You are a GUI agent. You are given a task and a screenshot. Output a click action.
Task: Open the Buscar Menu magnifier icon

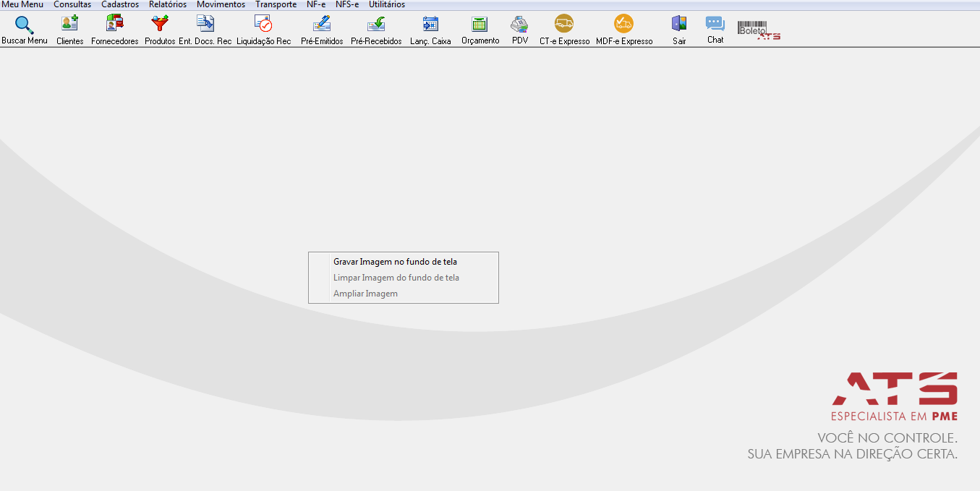[x=24, y=25]
